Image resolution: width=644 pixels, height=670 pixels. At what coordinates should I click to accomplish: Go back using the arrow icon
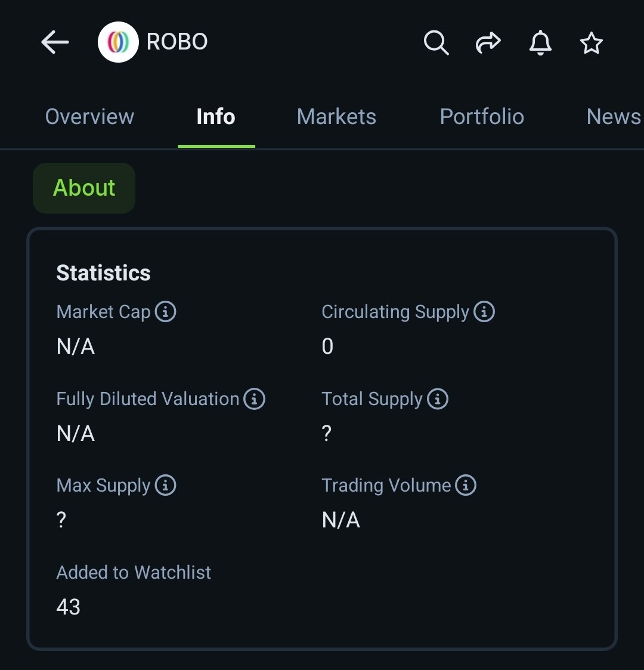coord(55,42)
